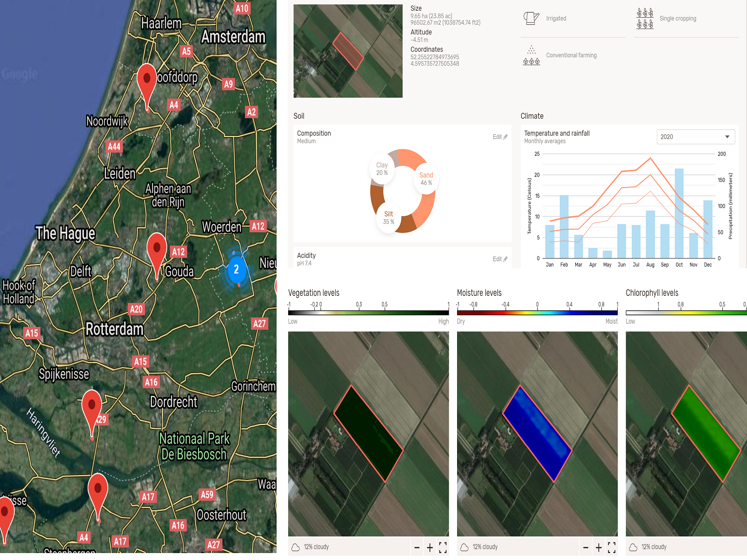The height and width of the screenshot is (560, 747).
Task: Click the Single cropping plants icon
Action: (645, 18)
